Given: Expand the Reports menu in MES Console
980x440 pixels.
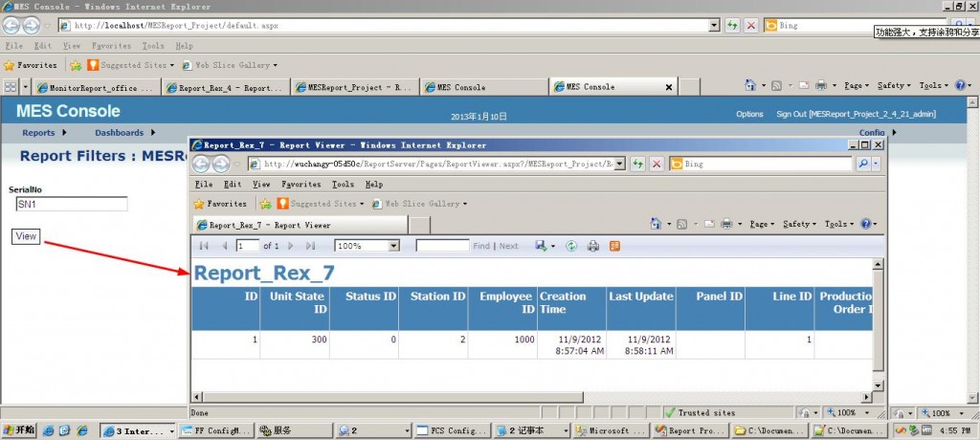Looking at the screenshot, I should click(43, 133).
